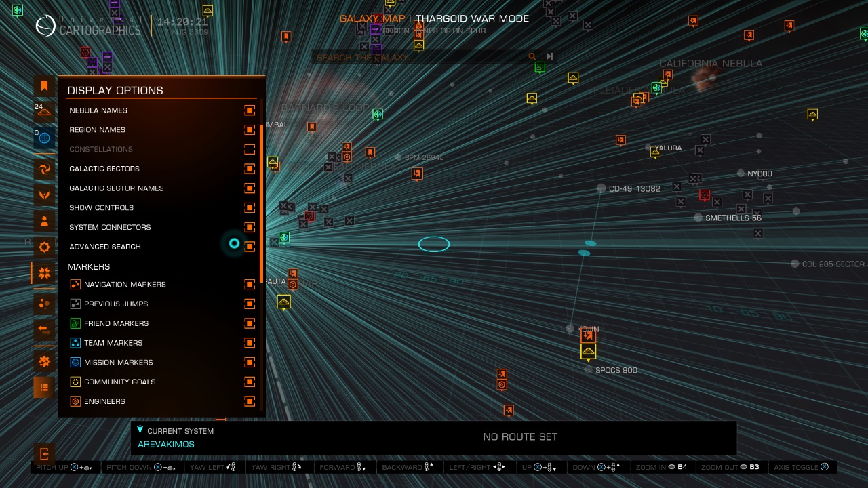Open the cog settings icon in sidebar
This screenshot has width=868, height=488.
(44, 361)
